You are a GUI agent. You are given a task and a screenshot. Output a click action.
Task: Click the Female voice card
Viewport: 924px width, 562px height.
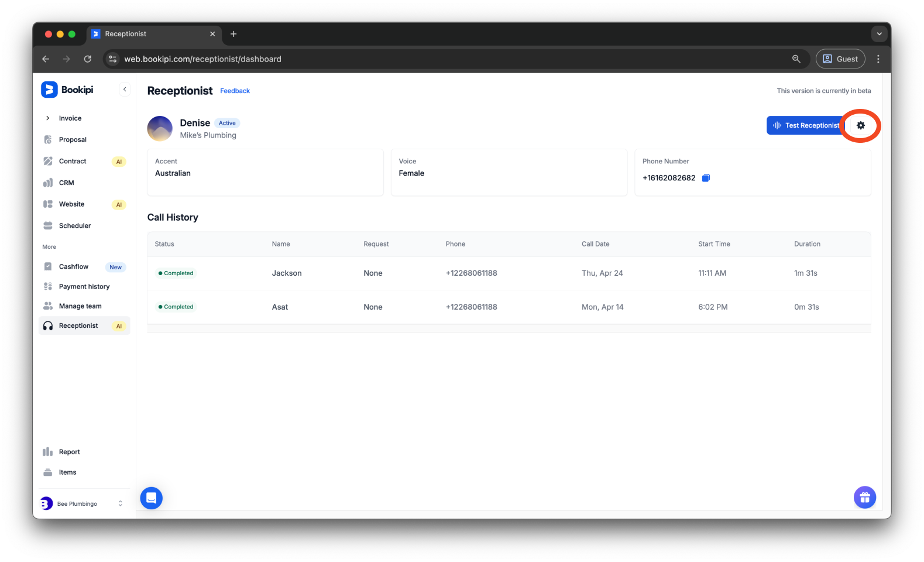point(509,172)
